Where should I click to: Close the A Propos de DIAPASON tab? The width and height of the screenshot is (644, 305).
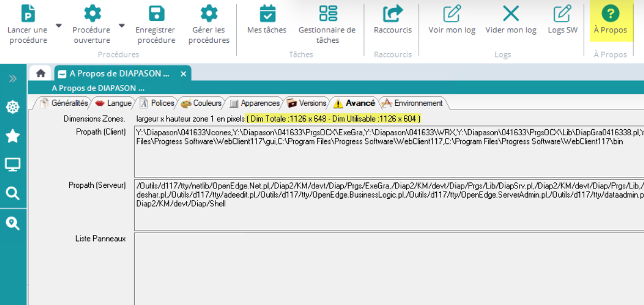184,73
